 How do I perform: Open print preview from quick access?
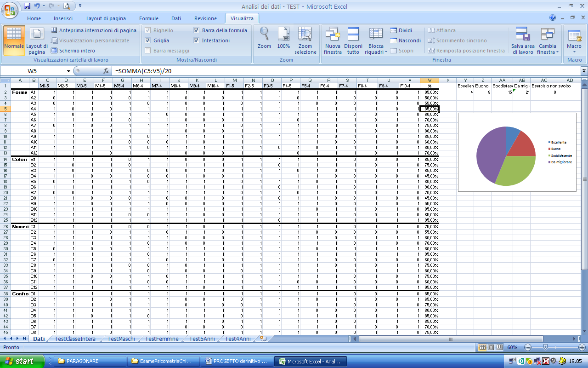click(67, 6)
